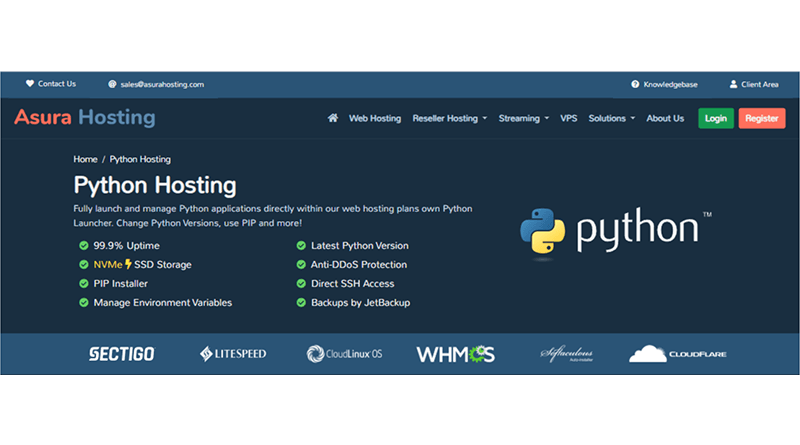800x445 pixels.
Task: Click the Asura Hosting site logo
Action: pos(85,117)
